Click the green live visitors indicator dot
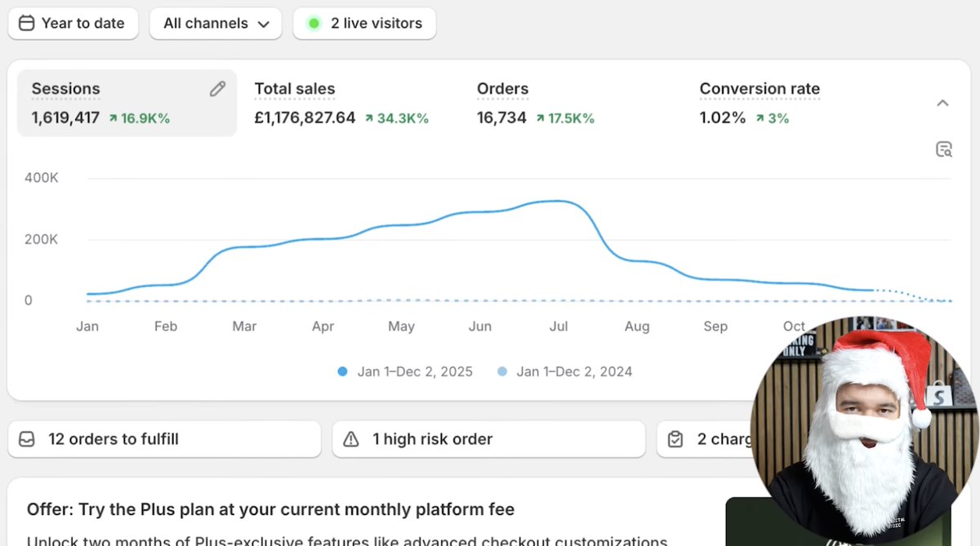Image resolution: width=980 pixels, height=546 pixels. 313,23
